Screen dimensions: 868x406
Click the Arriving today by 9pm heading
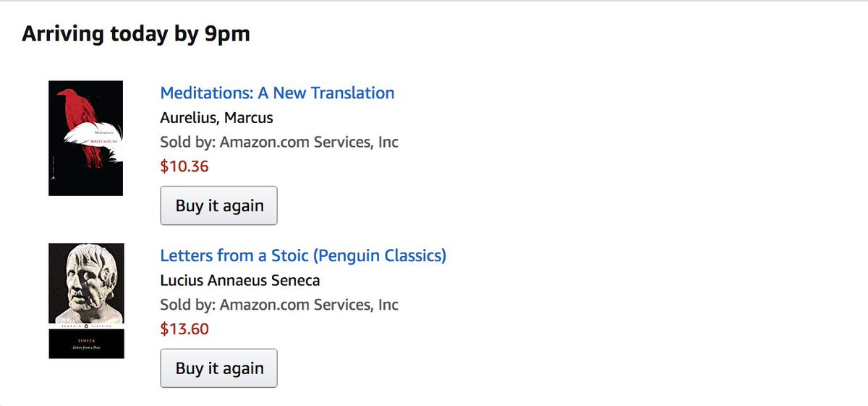coord(136,34)
